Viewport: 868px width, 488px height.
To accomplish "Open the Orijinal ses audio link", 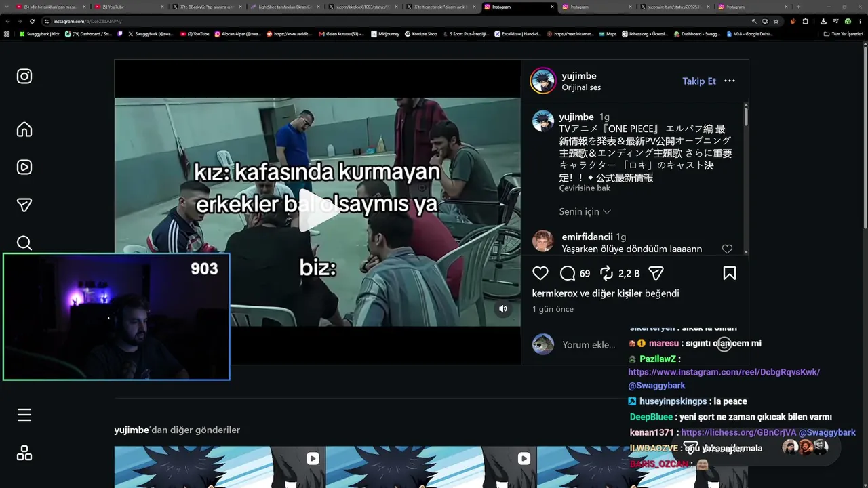I will pyautogui.click(x=581, y=87).
